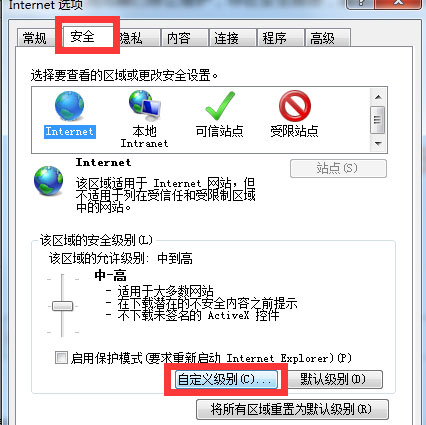Switch to the 常规 tab
Screen dimensions: 426x425
(35, 38)
